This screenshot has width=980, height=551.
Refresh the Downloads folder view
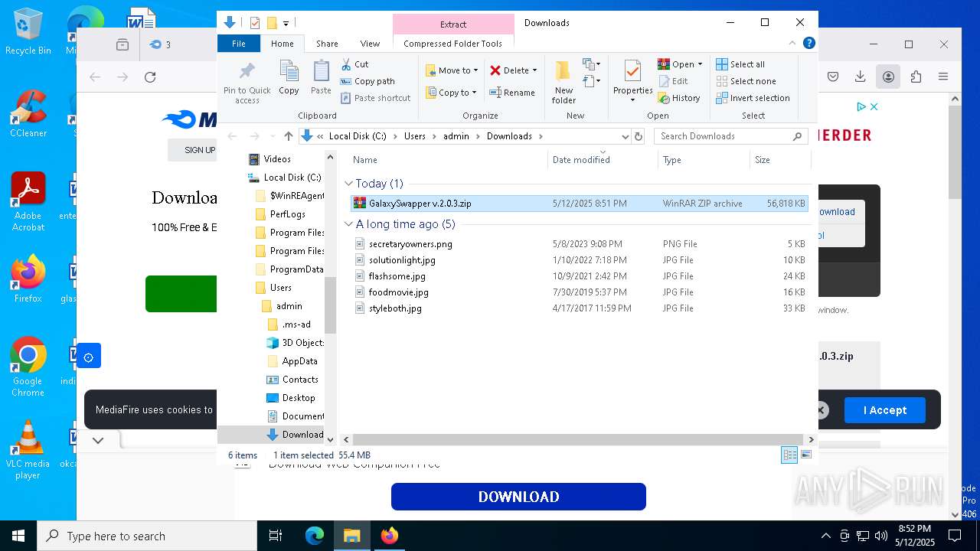[639, 136]
